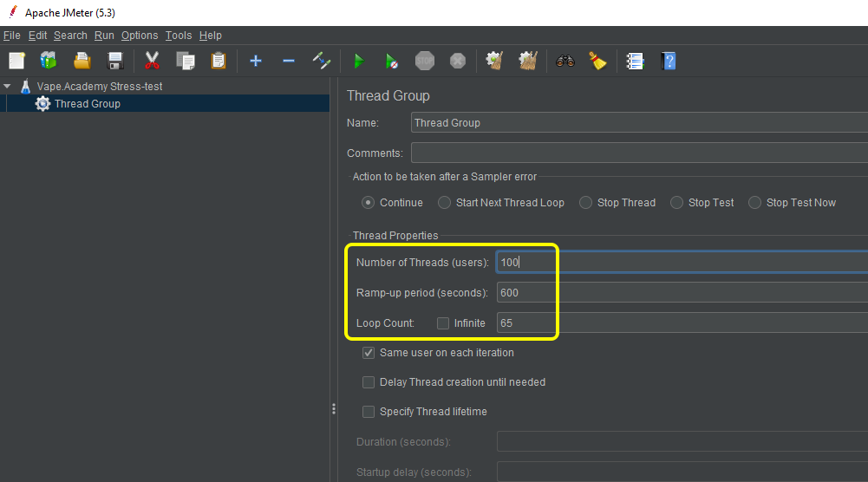Click the Search binoculars icon

(565, 61)
